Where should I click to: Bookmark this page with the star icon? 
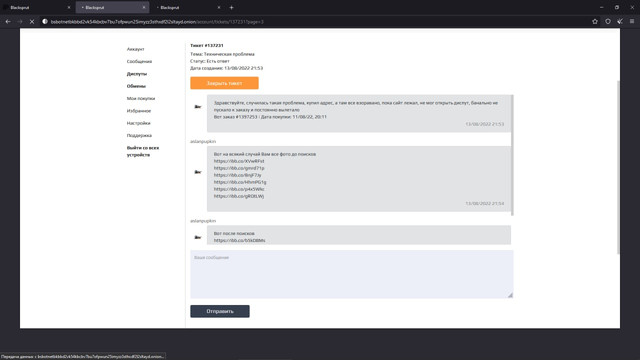(x=595, y=22)
